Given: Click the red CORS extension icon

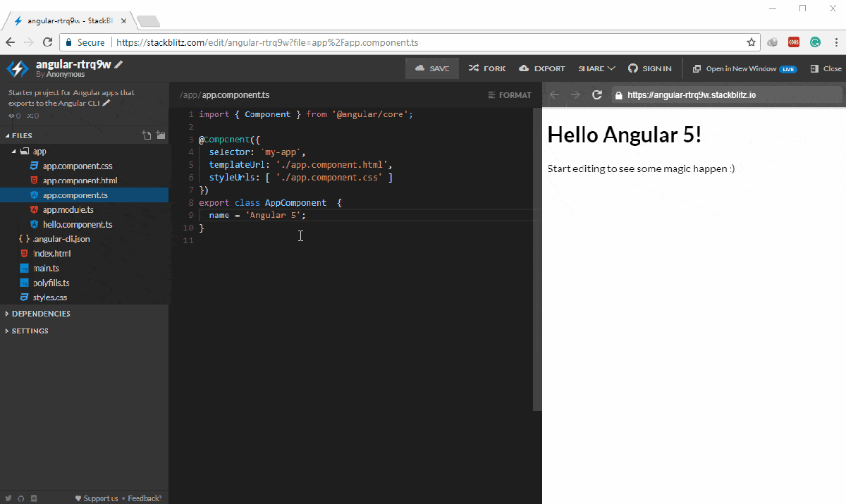Looking at the screenshot, I should [794, 42].
